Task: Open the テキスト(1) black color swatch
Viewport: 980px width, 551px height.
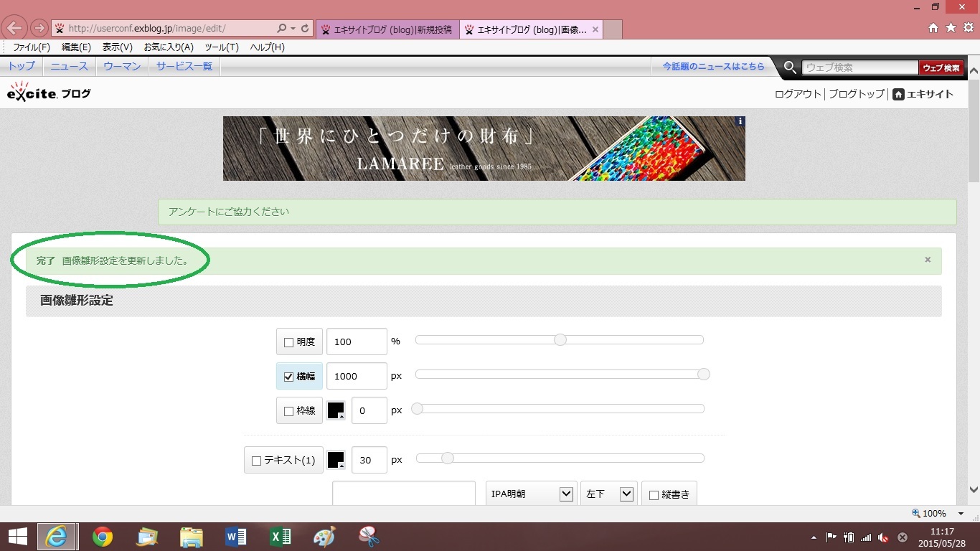Action: [336, 460]
